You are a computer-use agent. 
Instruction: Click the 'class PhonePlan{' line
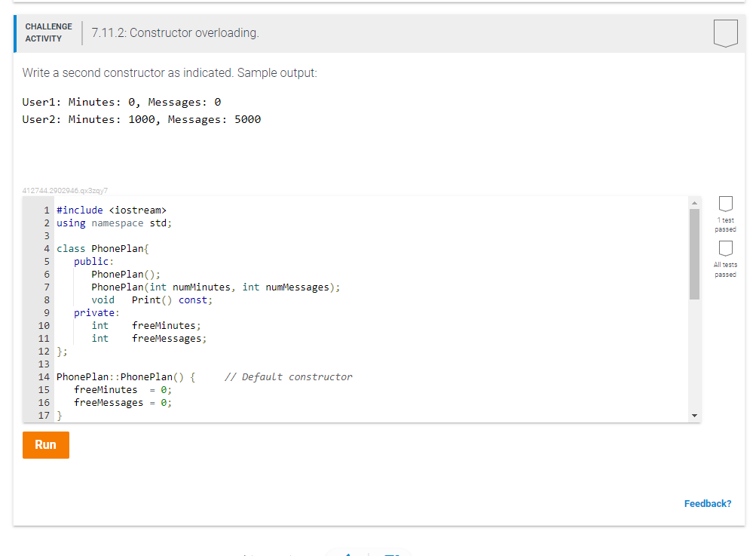(x=103, y=248)
